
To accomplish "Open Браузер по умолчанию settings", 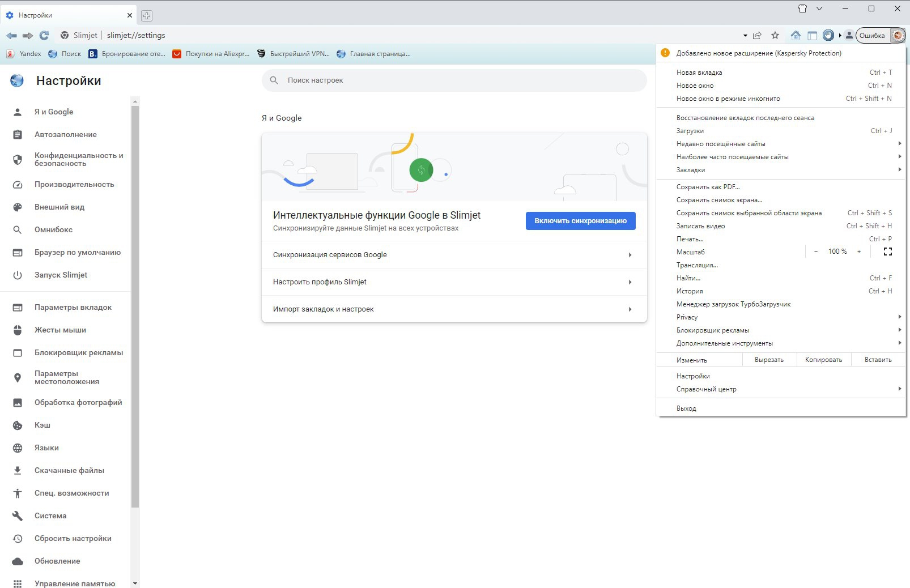I will 65,252.
